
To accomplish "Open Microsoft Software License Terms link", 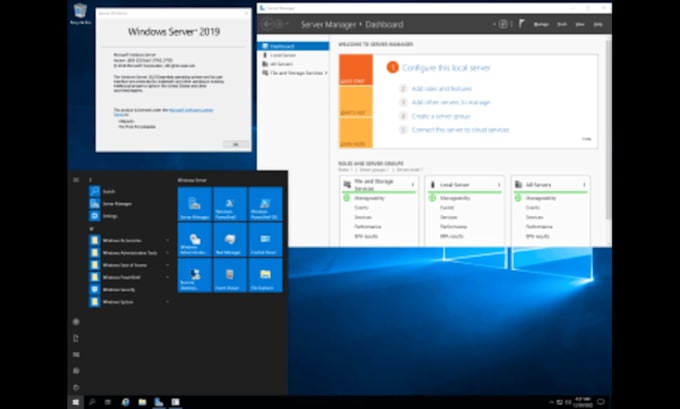I will coord(190,110).
